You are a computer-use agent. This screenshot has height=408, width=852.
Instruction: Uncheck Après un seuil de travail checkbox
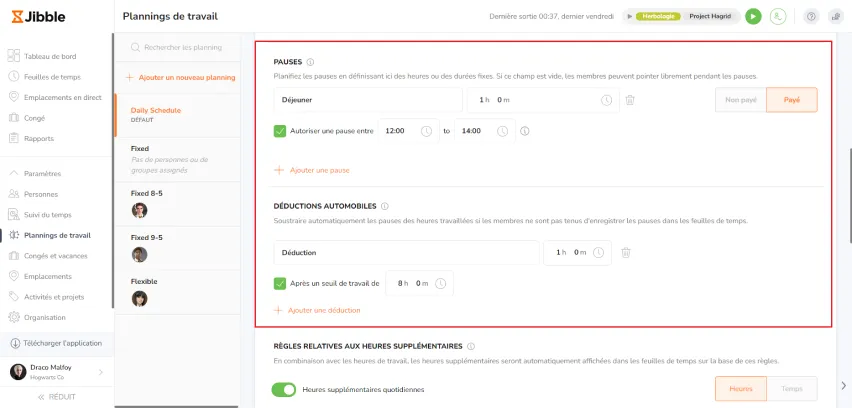point(280,283)
